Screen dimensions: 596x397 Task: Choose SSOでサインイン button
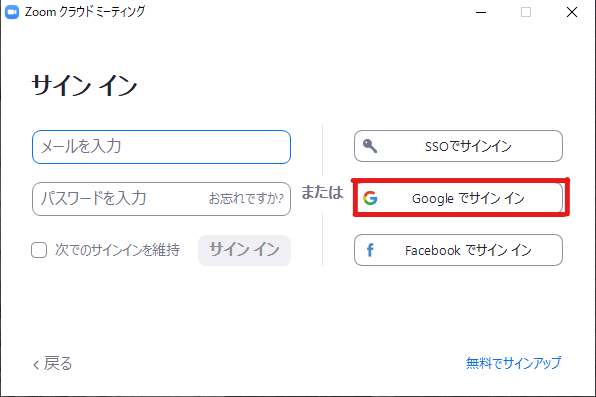click(x=458, y=146)
